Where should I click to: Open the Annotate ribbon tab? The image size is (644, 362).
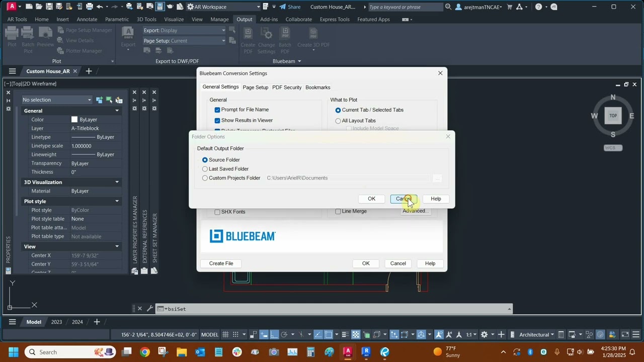pos(87,19)
